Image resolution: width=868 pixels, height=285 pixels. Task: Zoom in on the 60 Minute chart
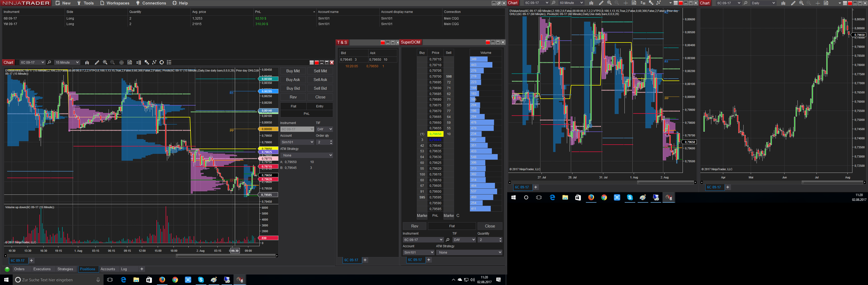coord(609,3)
